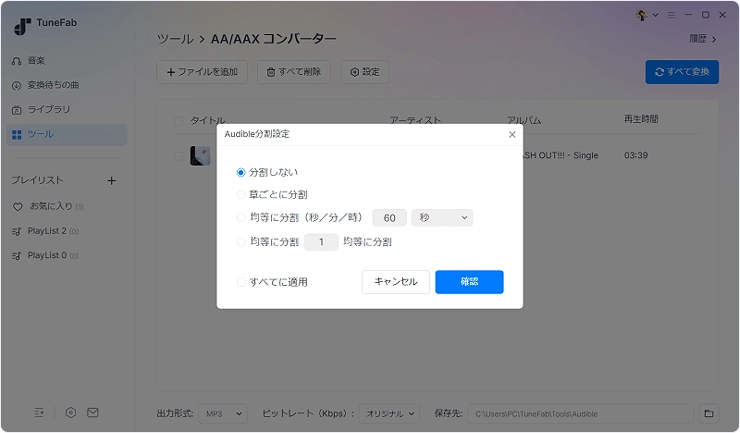
Task: Select the 章ごとに分割 radio button
Action: [241, 195]
